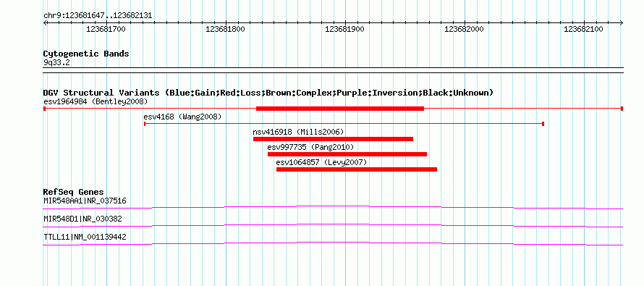Click the thick red bar of esv1964984
The width and height of the screenshot is (644, 286).
point(340,109)
